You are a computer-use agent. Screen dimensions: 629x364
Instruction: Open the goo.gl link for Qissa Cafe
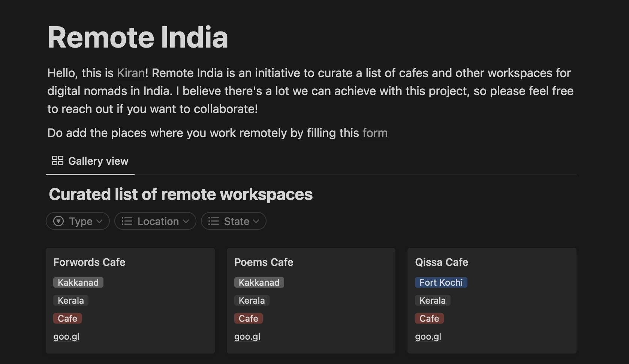(x=428, y=337)
